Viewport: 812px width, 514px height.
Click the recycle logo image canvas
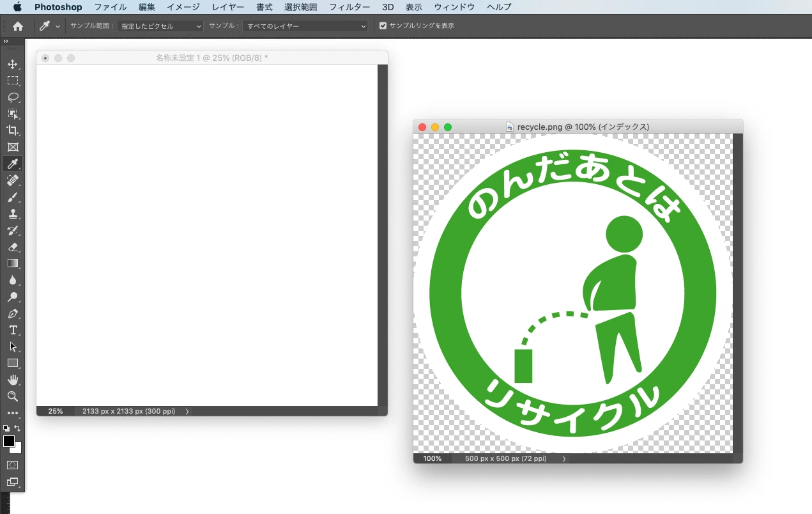coord(573,293)
